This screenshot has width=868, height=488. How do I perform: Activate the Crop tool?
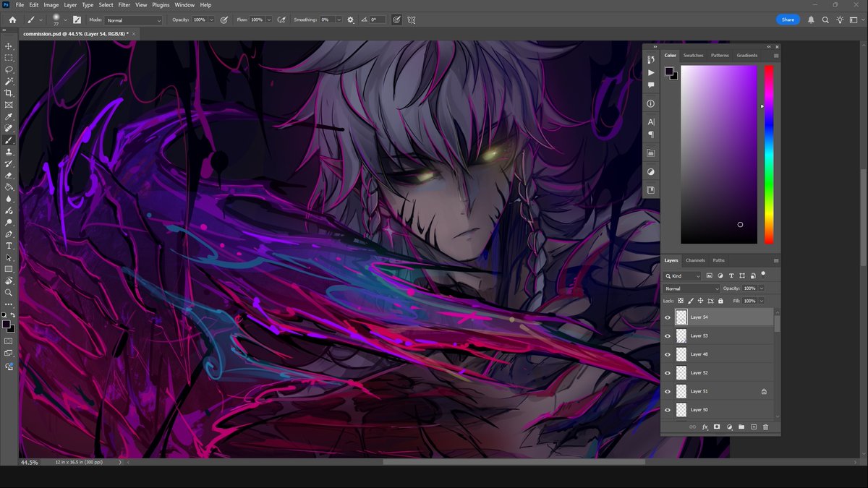click(9, 93)
